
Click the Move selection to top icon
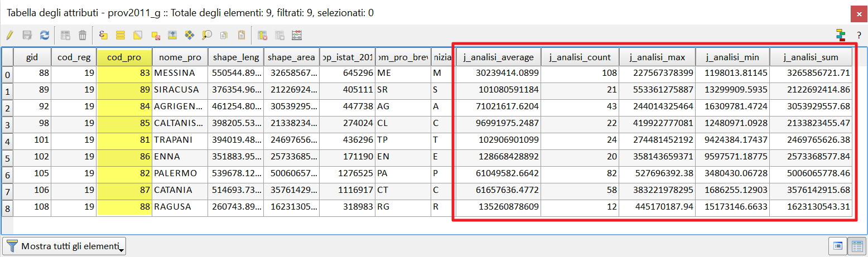(x=172, y=35)
